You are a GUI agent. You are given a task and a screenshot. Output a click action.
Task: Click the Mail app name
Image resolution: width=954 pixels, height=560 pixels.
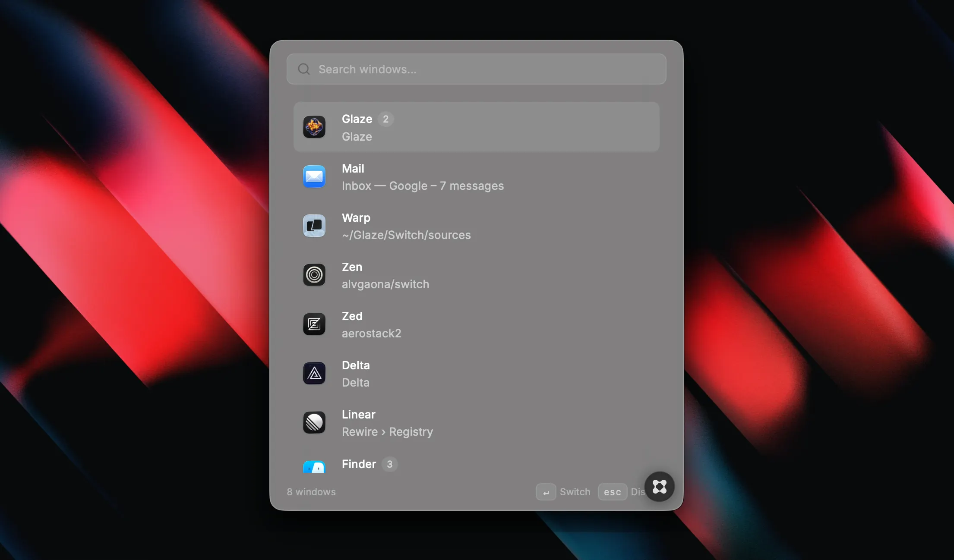353,169
